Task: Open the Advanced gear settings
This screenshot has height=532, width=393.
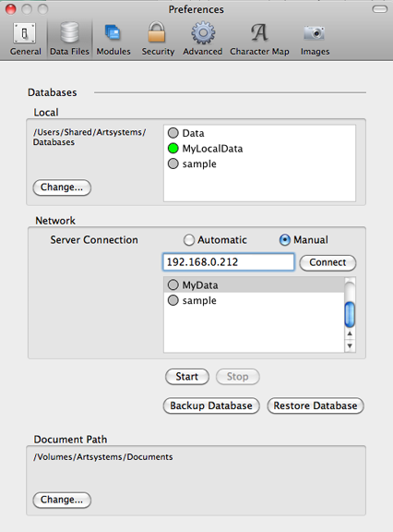Action: click(203, 40)
